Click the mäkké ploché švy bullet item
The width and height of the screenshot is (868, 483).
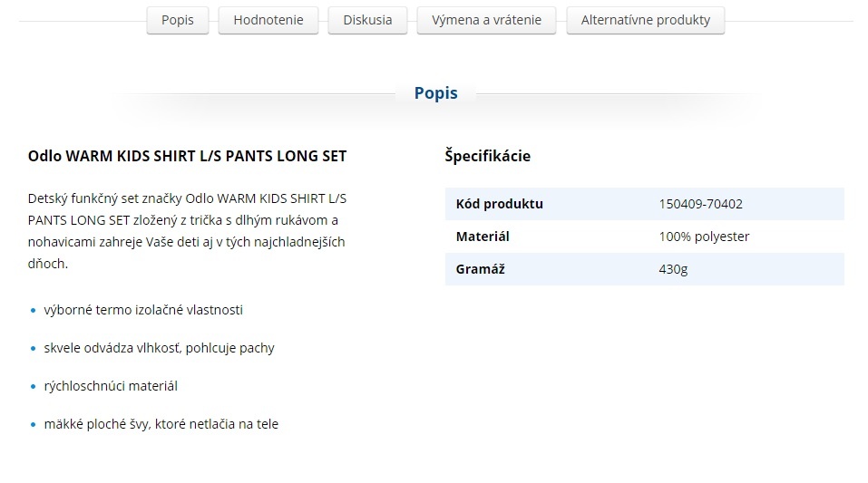click(161, 424)
